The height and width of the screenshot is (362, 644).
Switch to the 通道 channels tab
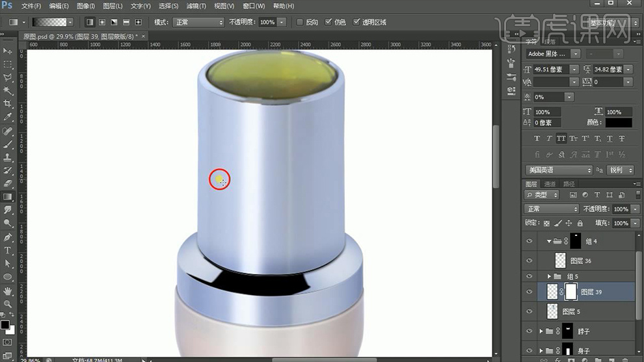pos(550,184)
